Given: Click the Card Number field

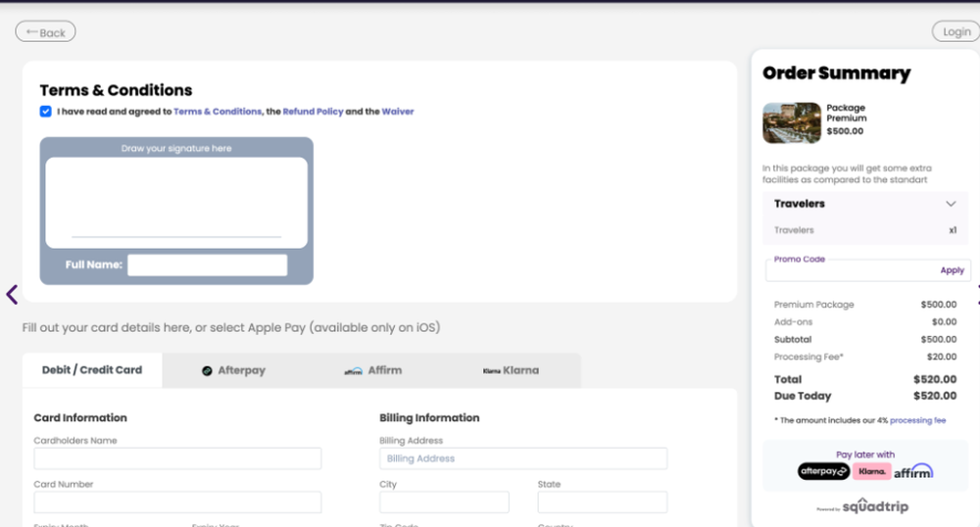Looking at the screenshot, I should (x=177, y=503).
